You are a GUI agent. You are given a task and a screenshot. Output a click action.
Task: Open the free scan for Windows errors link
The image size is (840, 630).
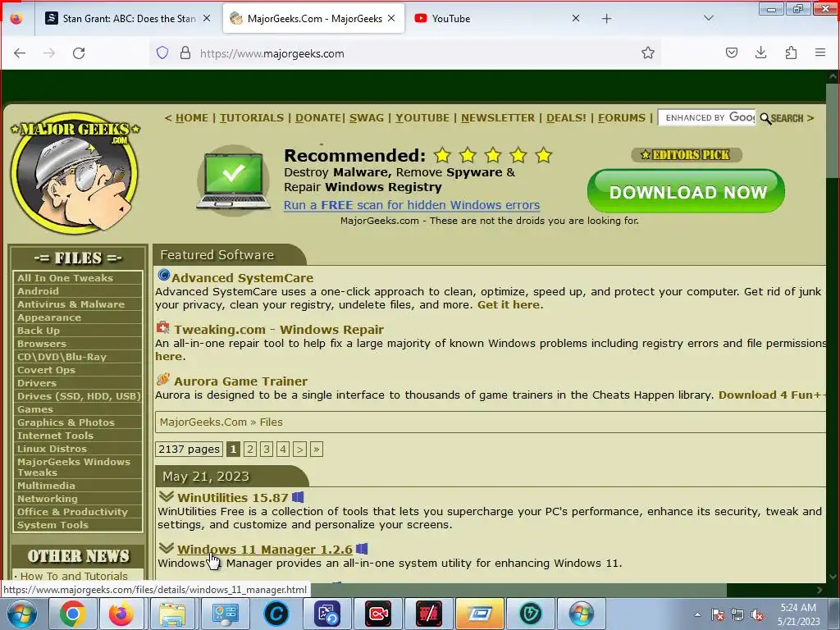pyautogui.click(x=412, y=205)
